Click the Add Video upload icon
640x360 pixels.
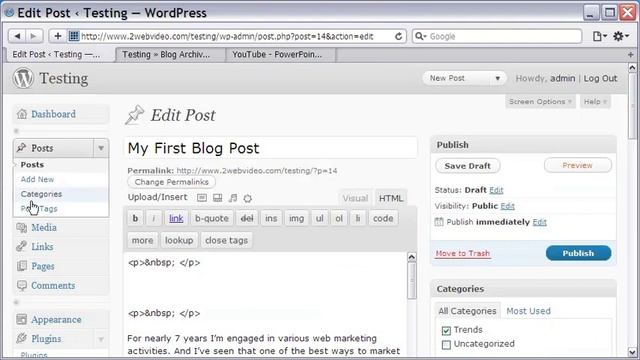coord(218,198)
